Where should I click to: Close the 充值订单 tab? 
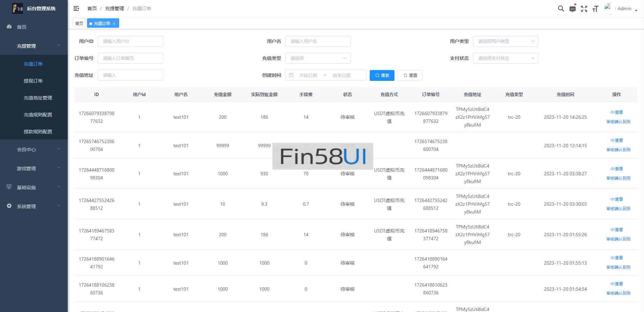click(x=114, y=24)
